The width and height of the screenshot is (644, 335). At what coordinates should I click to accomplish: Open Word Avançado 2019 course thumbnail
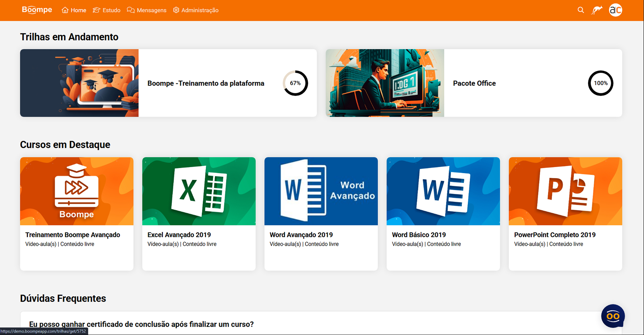click(x=321, y=191)
